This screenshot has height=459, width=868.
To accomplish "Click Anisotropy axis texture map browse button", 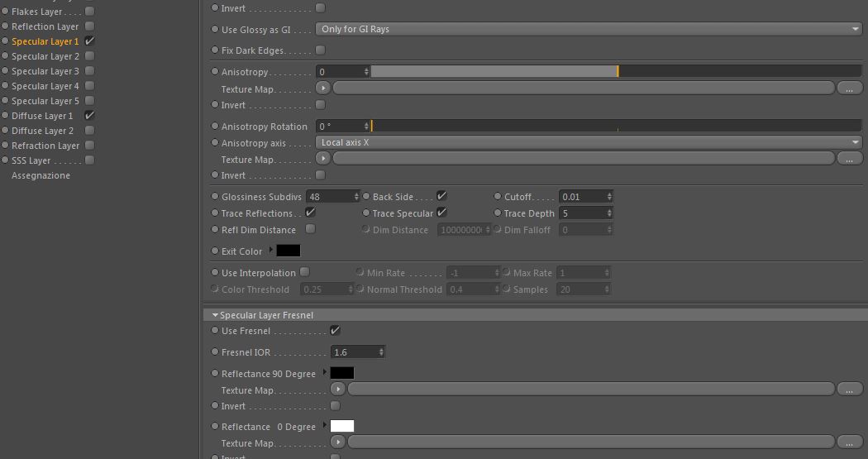I will point(849,158).
